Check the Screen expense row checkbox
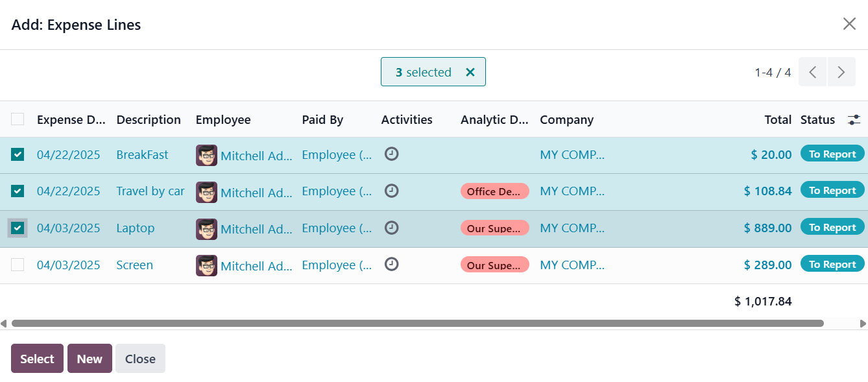The height and width of the screenshot is (382, 868). (x=18, y=265)
